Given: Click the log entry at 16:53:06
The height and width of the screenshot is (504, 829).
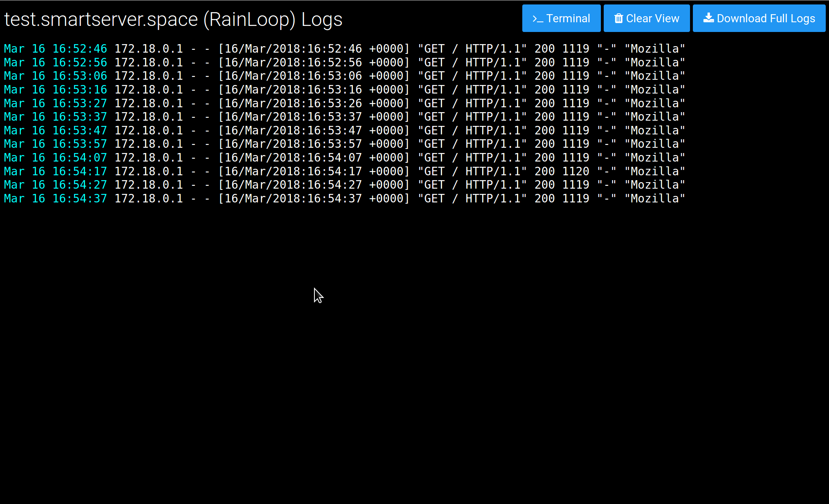Looking at the screenshot, I should pyautogui.click(x=344, y=76).
